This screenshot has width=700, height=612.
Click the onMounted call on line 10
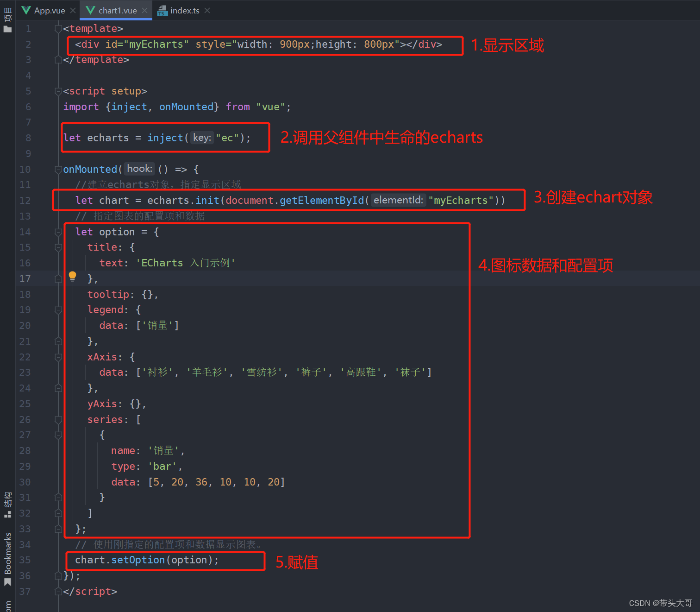90,170
